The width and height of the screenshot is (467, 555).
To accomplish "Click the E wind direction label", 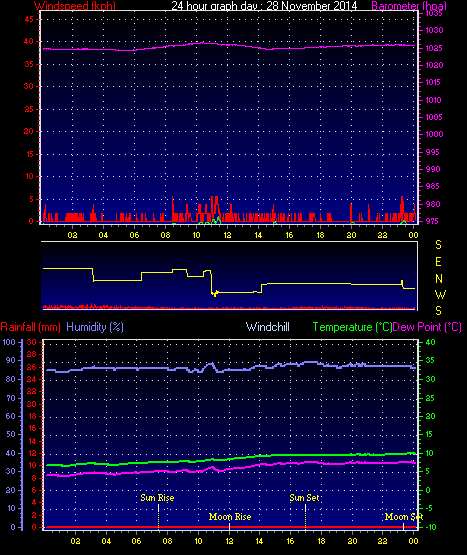I will (438, 262).
